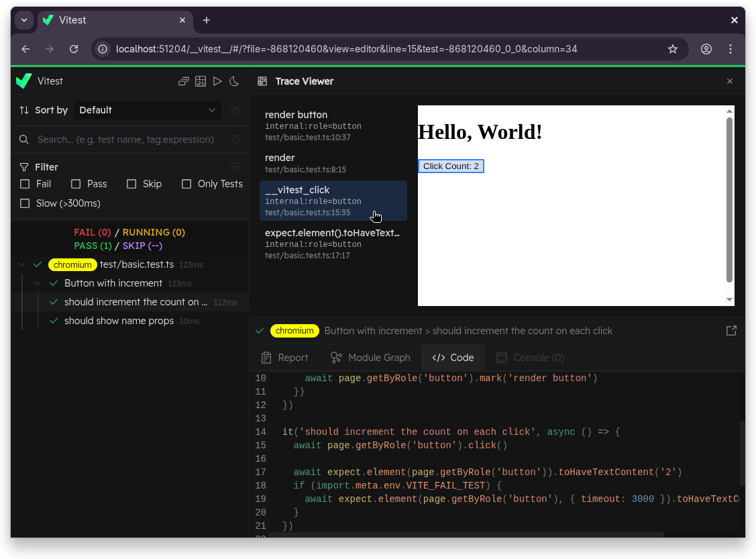Collapse the Button with increment group
The width and height of the screenshot is (756, 559).
38,283
